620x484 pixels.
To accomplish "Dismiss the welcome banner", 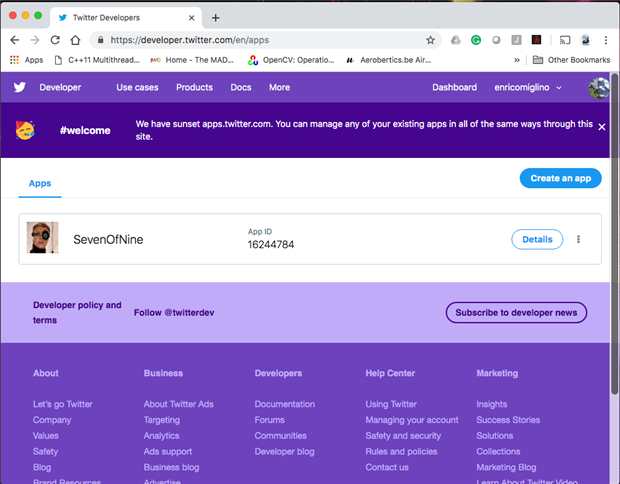I will (602, 127).
